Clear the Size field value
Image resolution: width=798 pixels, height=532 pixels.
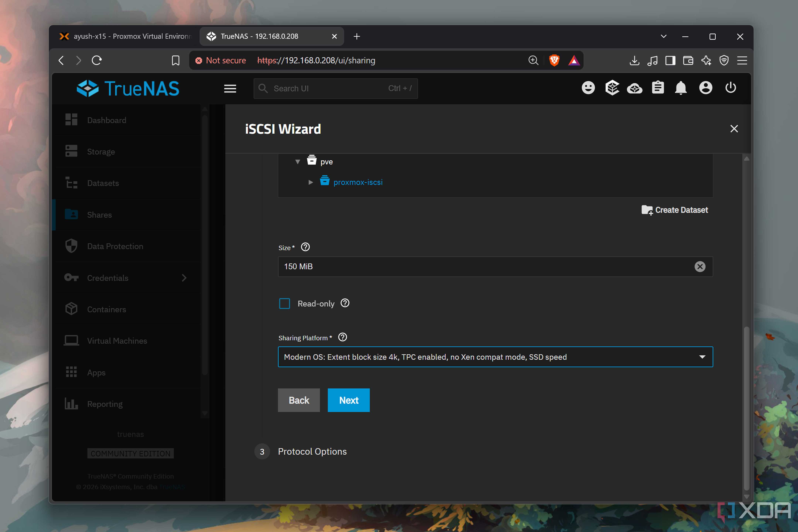[x=700, y=267]
